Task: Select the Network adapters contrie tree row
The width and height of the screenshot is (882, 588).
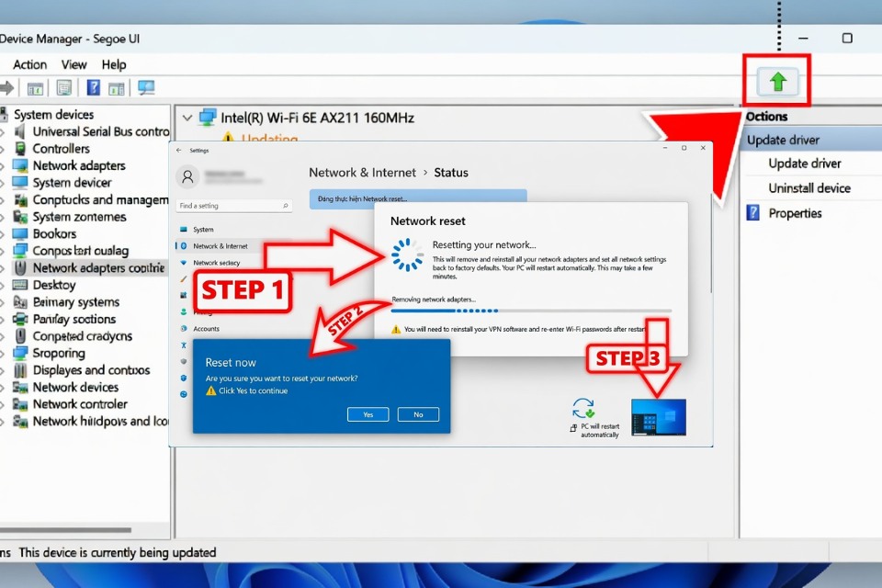Action: 89,268
